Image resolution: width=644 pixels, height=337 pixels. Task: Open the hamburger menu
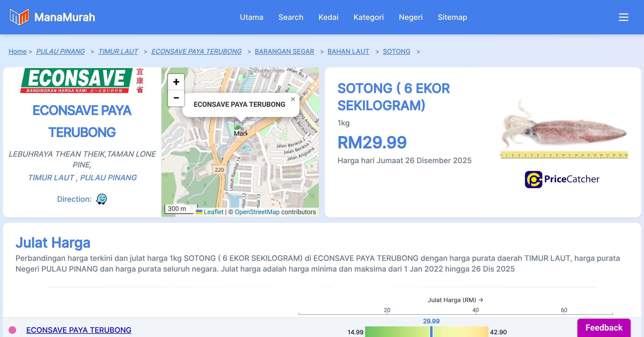coord(623,17)
